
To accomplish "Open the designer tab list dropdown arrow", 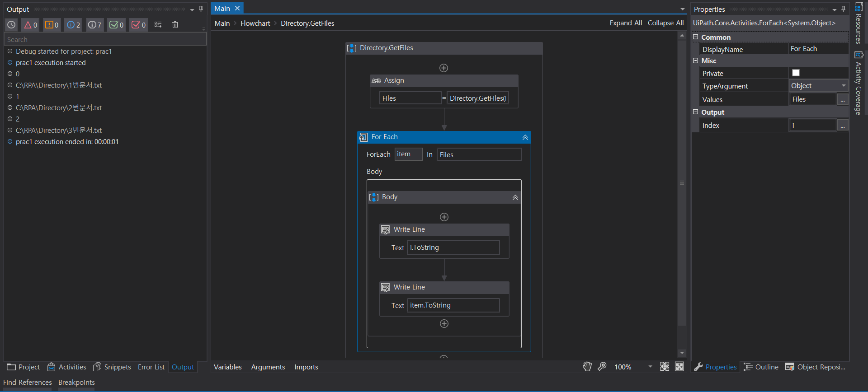I will click(x=683, y=9).
